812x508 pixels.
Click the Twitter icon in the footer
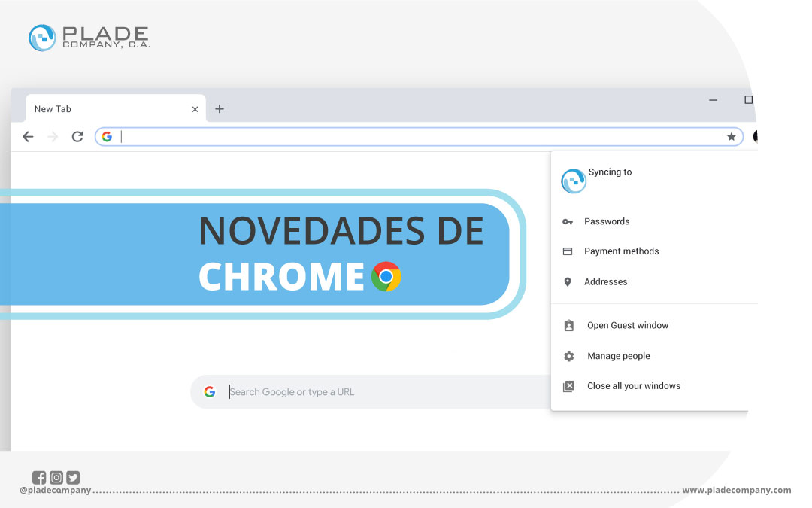pos(73,477)
